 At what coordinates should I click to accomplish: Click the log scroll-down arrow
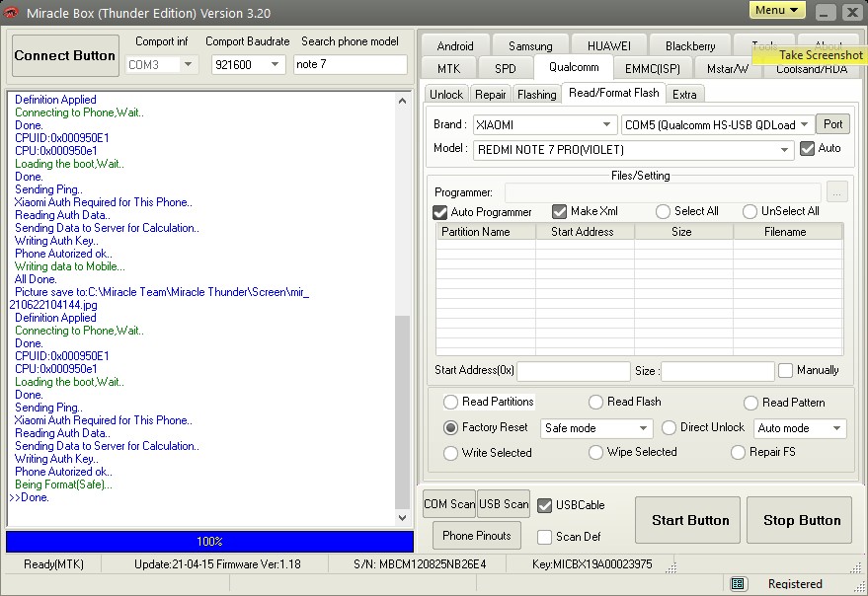(x=402, y=517)
